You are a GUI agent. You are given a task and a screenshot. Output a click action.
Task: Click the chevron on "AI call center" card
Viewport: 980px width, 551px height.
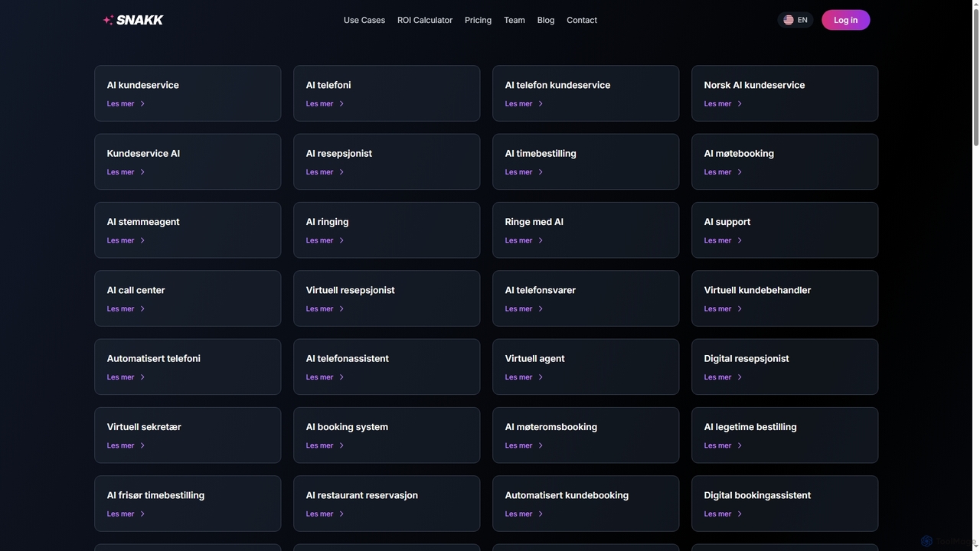pyautogui.click(x=142, y=309)
